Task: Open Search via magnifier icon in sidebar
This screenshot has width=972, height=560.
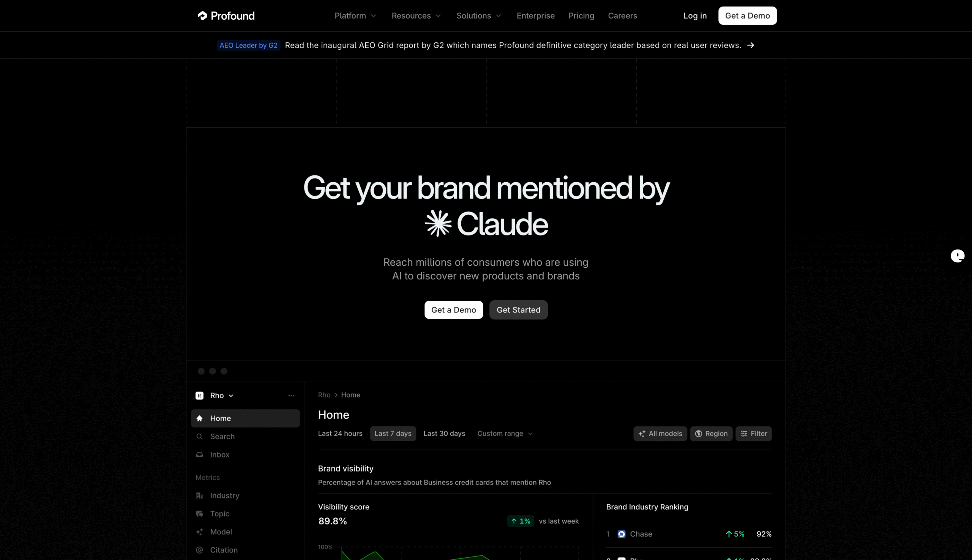Action: click(199, 437)
